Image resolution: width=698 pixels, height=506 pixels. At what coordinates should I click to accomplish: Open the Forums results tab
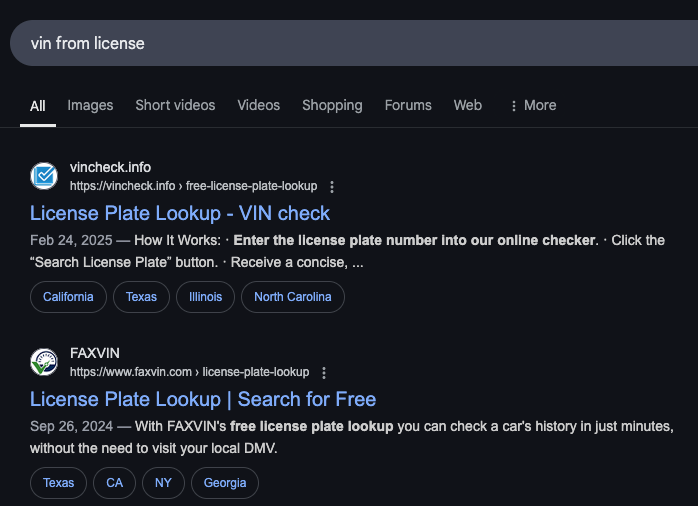click(408, 105)
